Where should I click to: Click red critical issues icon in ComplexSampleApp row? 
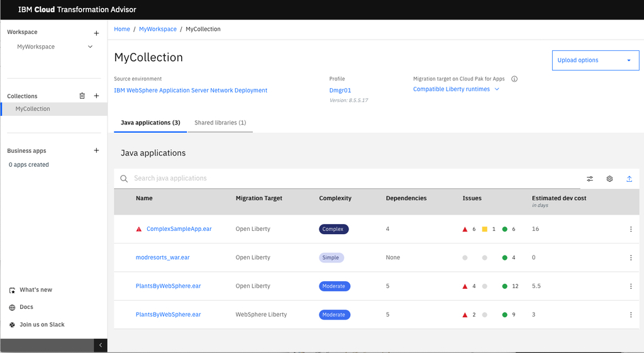[465, 229]
